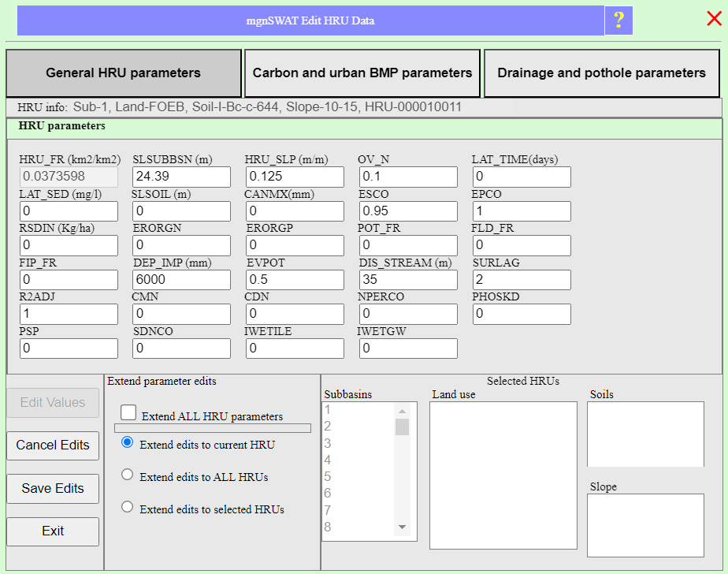Open Carbon and urban BMP parameters tab

point(362,73)
